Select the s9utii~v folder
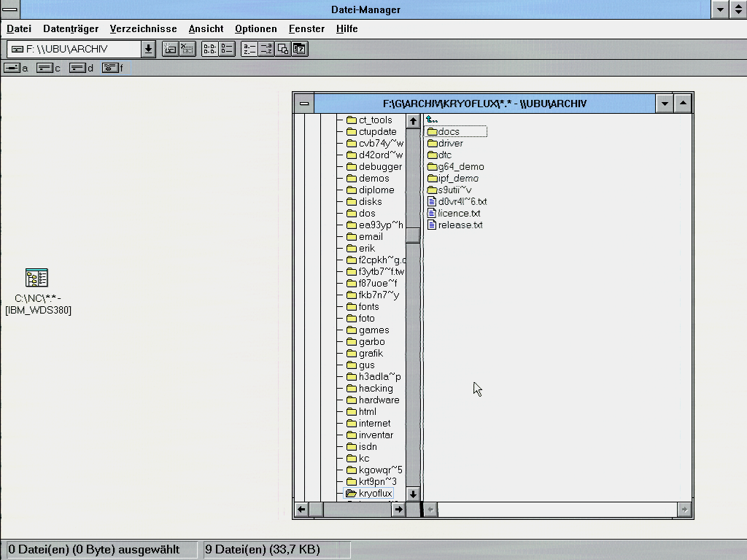This screenshot has width=747, height=560. coord(449,190)
